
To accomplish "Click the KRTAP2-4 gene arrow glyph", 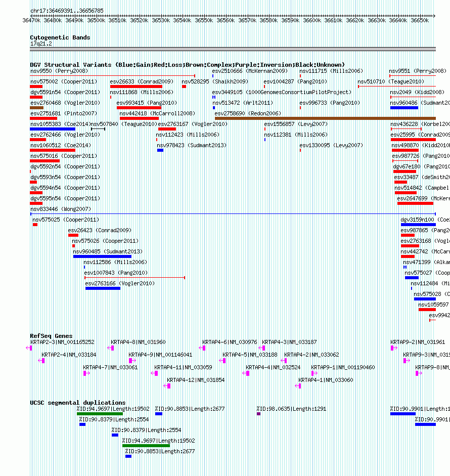I will [x=41, y=361].
